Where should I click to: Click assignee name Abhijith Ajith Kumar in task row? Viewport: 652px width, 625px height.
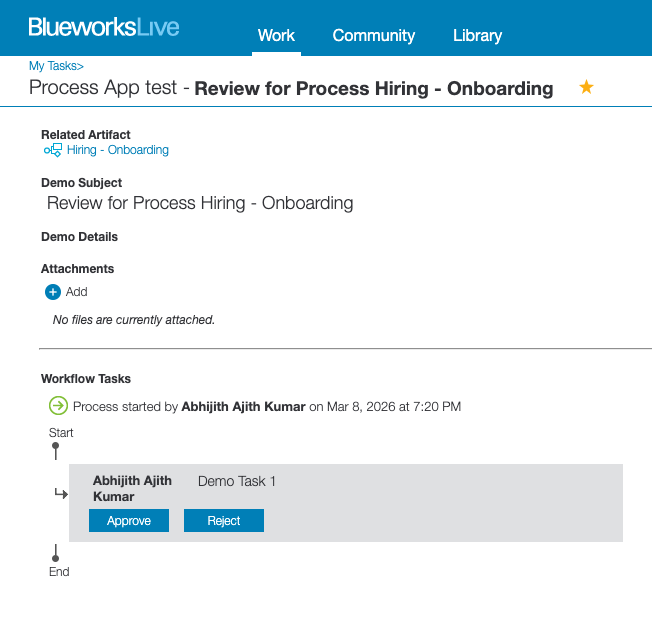pyautogui.click(x=132, y=489)
